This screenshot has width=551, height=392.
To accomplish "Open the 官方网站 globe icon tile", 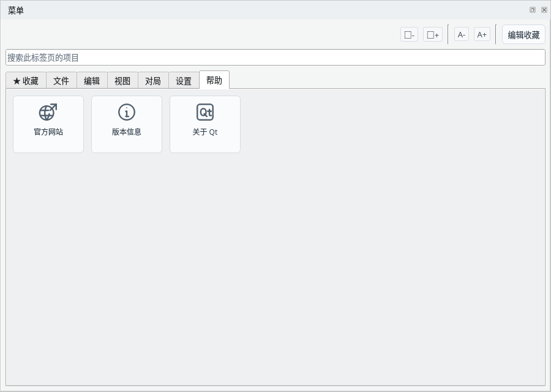I will [48, 124].
